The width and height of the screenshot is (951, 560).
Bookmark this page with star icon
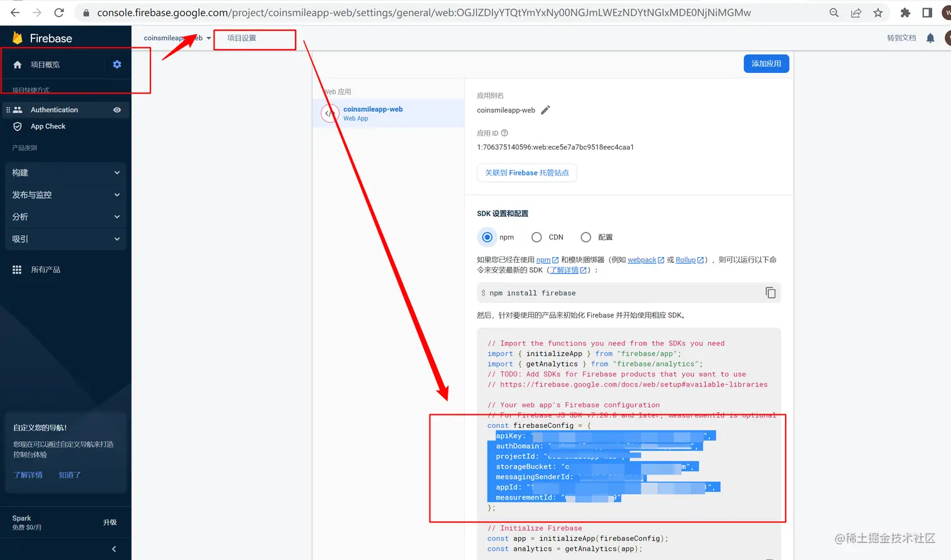pos(878,13)
